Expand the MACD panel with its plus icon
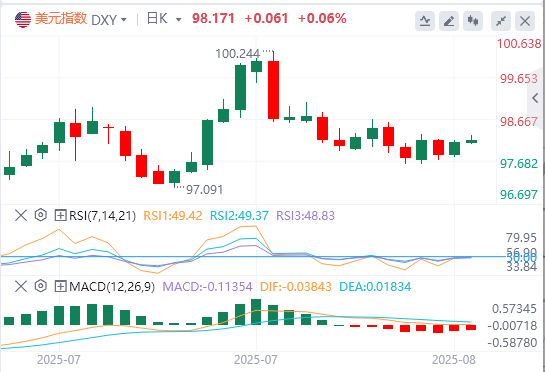This screenshot has height=372, width=545. tap(60, 286)
